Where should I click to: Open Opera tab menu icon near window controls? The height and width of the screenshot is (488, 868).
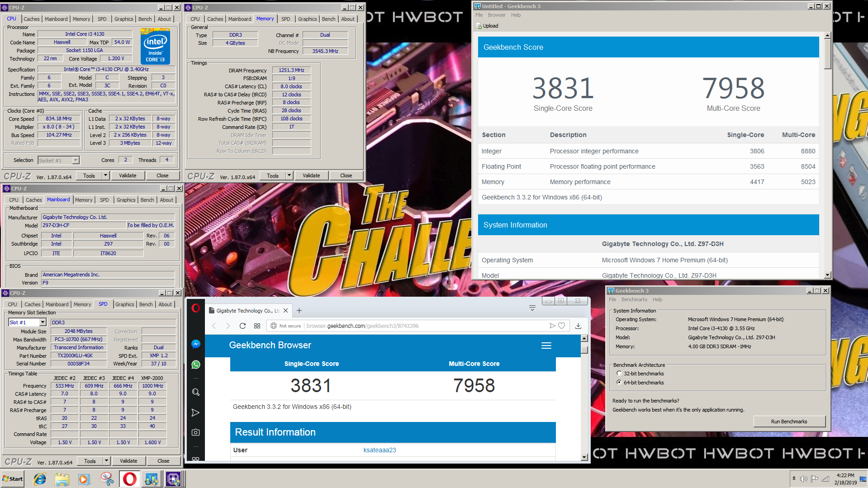coord(532,308)
